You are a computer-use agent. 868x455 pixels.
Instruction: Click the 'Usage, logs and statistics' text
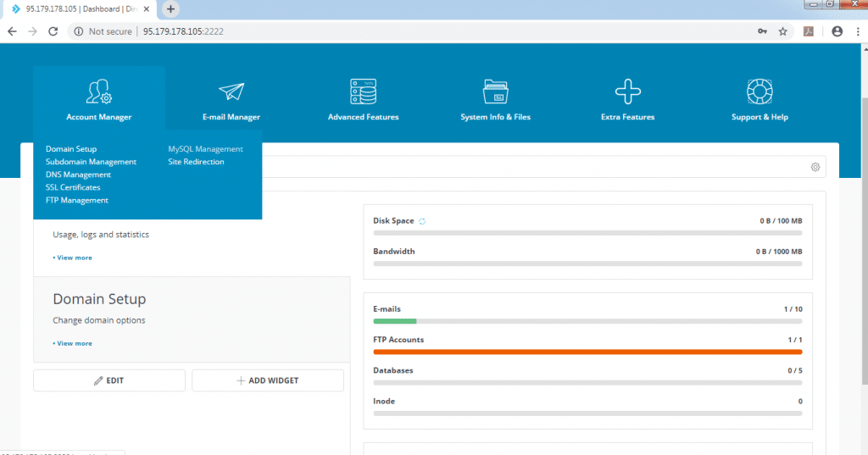click(x=101, y=235)
